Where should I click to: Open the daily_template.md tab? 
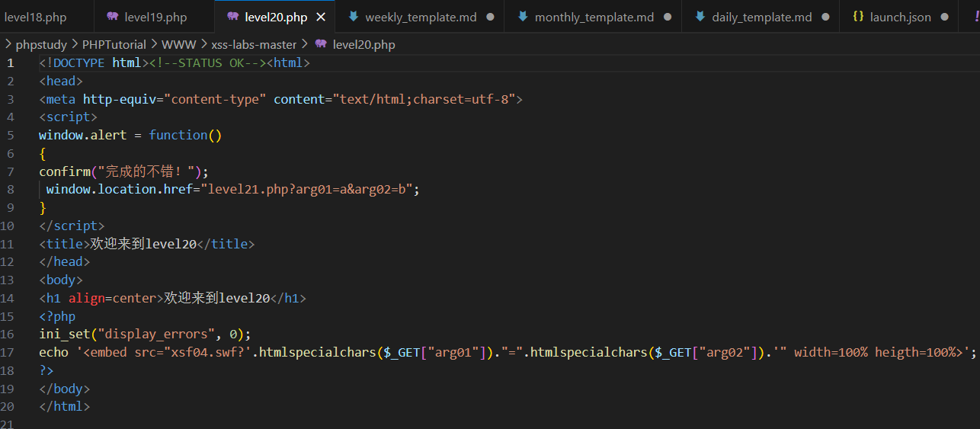tap(762, 17)
